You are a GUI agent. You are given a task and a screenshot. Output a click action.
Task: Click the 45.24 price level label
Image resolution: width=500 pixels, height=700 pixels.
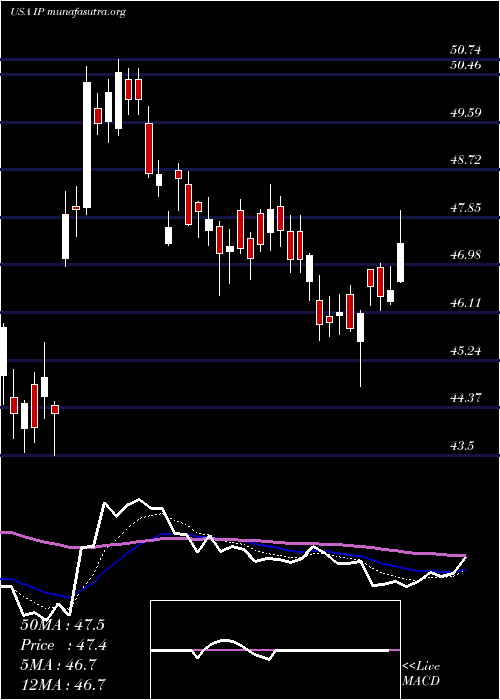point(465,350)
